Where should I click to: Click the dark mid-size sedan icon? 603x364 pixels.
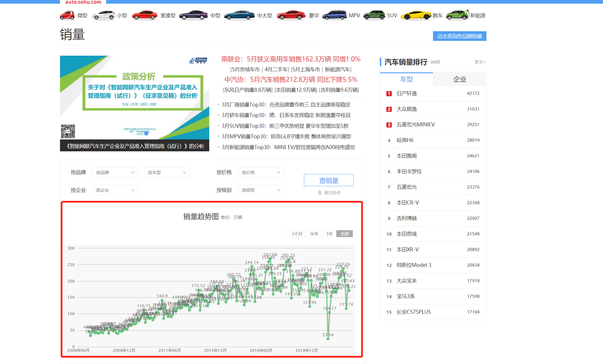[x=193, y=15]
